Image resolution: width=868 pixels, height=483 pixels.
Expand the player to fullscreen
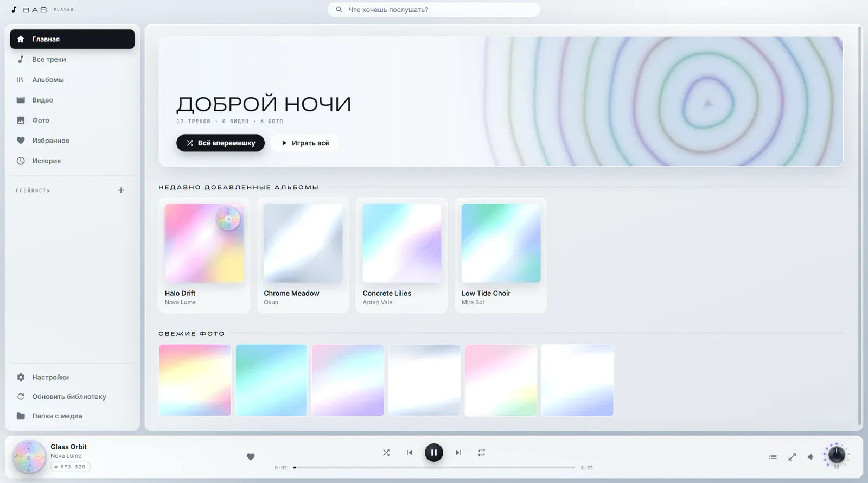(792, 457)
